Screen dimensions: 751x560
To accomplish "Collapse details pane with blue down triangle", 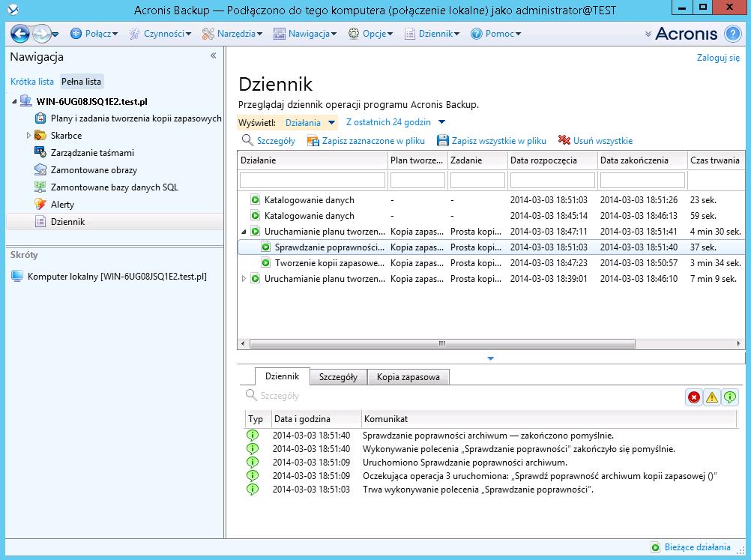I will tap(490, 358).
